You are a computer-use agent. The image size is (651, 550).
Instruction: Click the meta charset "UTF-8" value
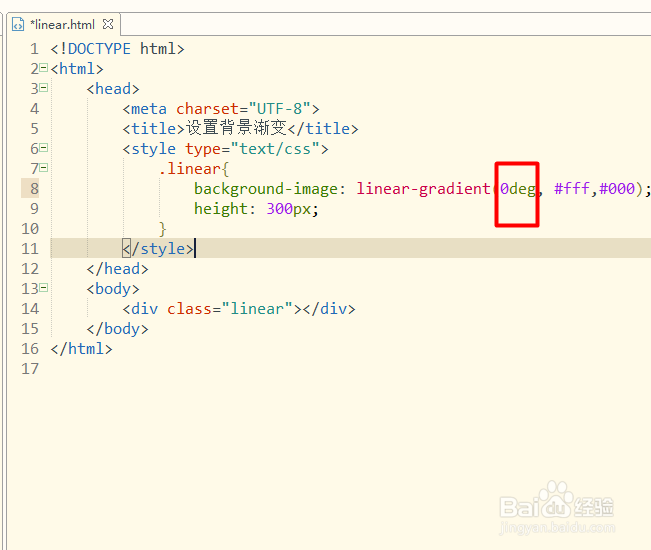[x=280, y=109]
